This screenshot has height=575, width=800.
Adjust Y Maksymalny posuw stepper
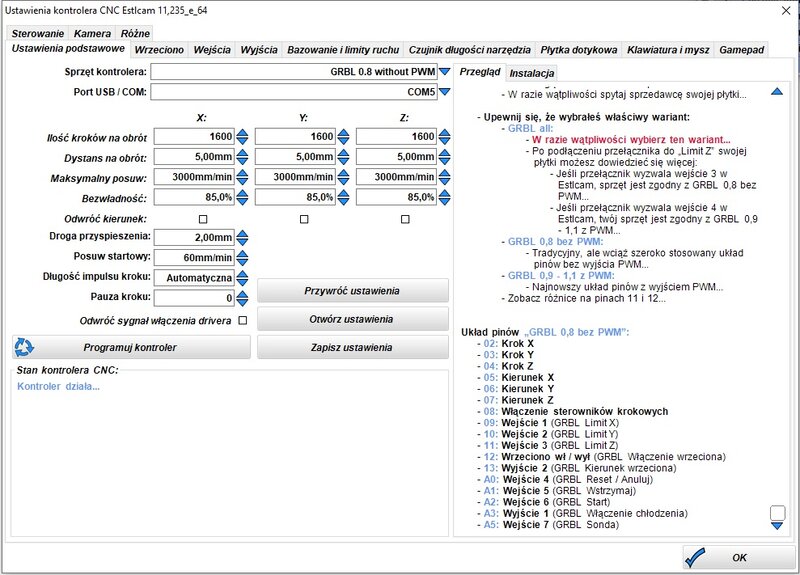343,177
